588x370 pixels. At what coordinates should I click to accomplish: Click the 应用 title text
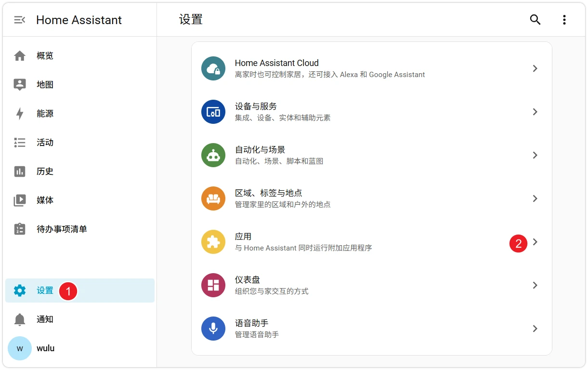(243, 237)
